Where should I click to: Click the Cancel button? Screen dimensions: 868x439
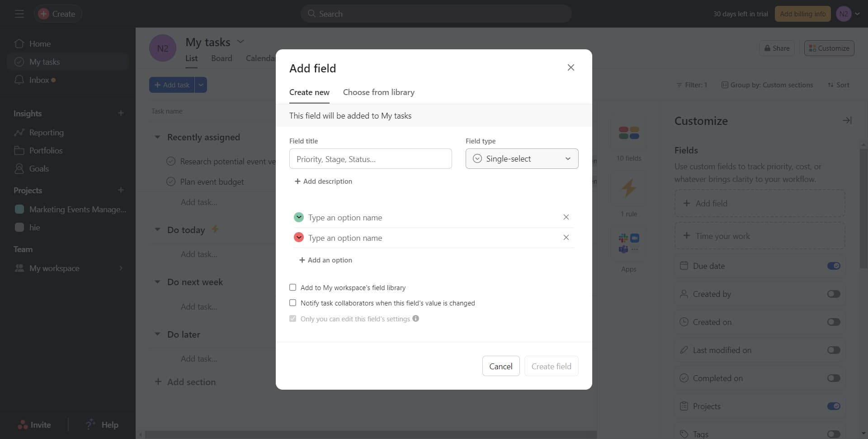tap(500, 366)
